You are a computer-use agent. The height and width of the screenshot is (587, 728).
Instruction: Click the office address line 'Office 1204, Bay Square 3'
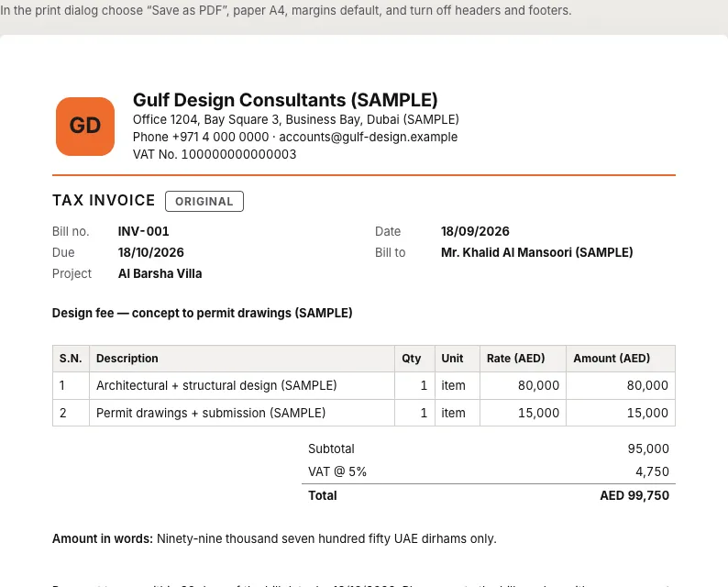[296, 120]
